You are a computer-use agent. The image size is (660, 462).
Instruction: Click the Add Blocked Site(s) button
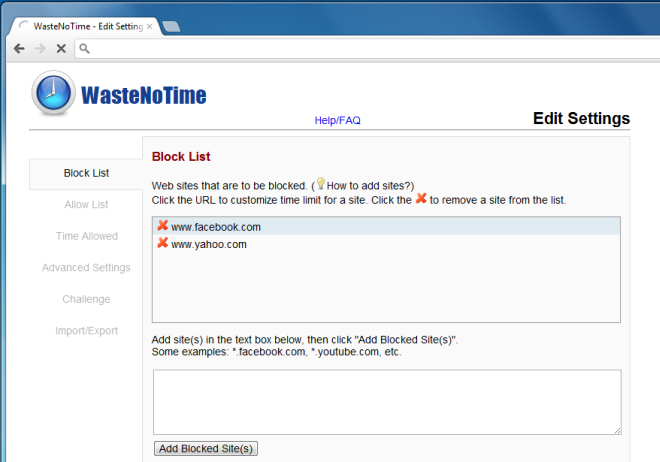206,449
